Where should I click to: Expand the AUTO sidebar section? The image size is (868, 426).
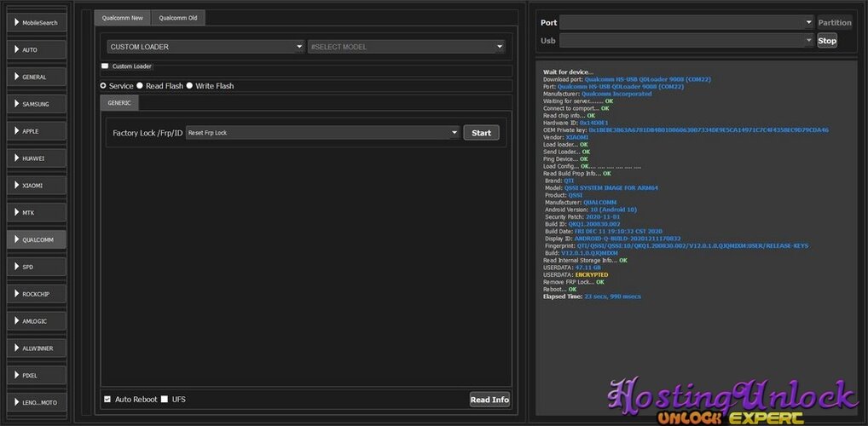[x=37, y=49]
